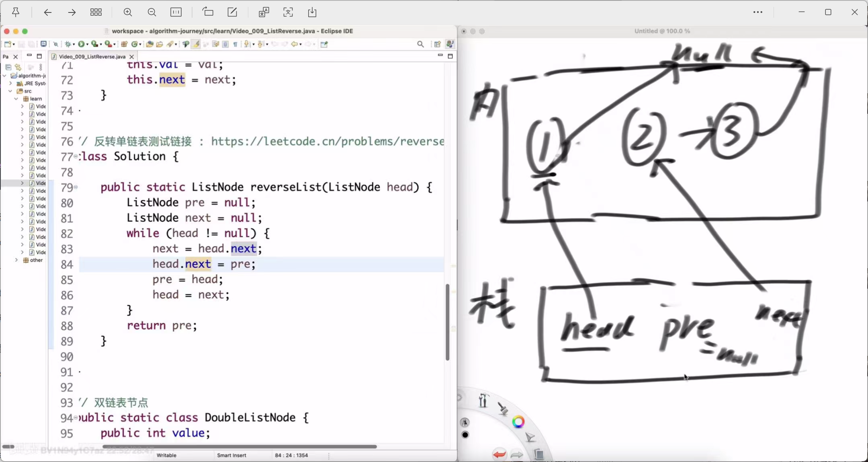Fold the Solution class at line 77
This screenshot has height=462, width=868.
[x=76, y=156]
